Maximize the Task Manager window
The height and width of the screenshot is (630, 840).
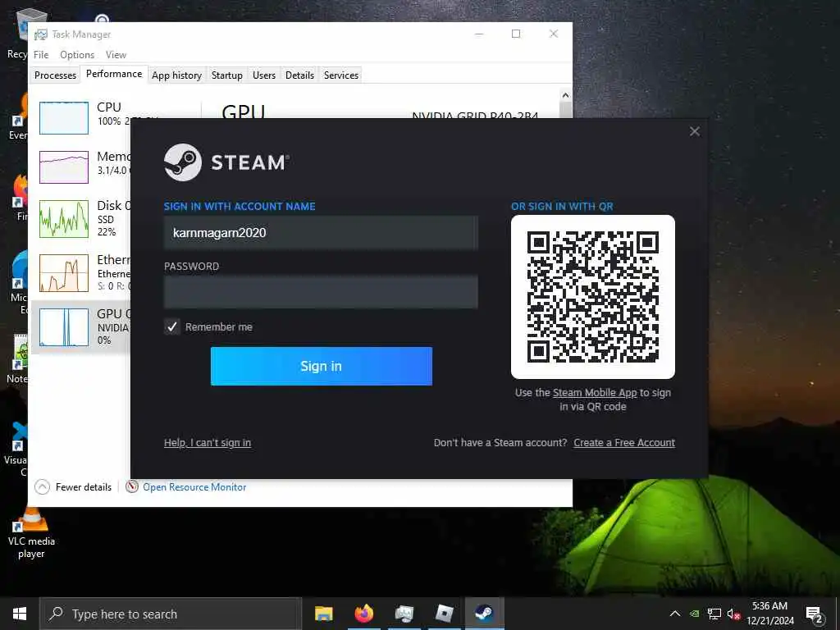click(x=516, y=34)
